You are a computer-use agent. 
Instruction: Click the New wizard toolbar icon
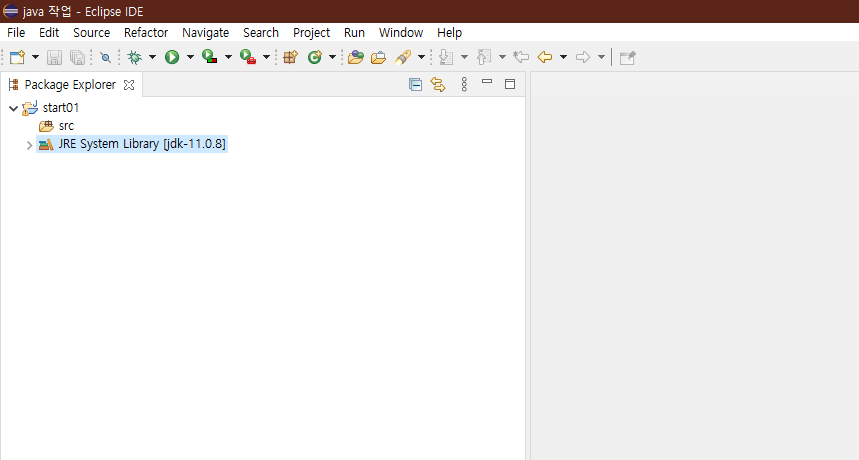[18, 57]
